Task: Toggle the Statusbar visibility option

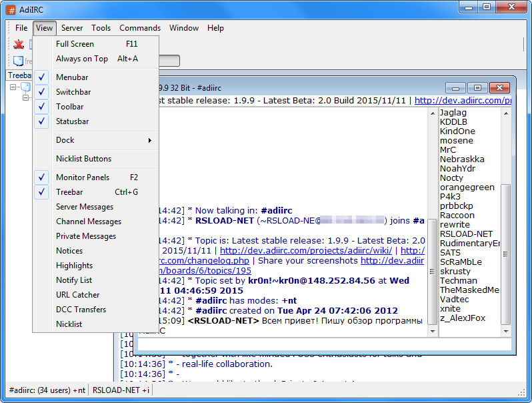Action: [96, 121]
